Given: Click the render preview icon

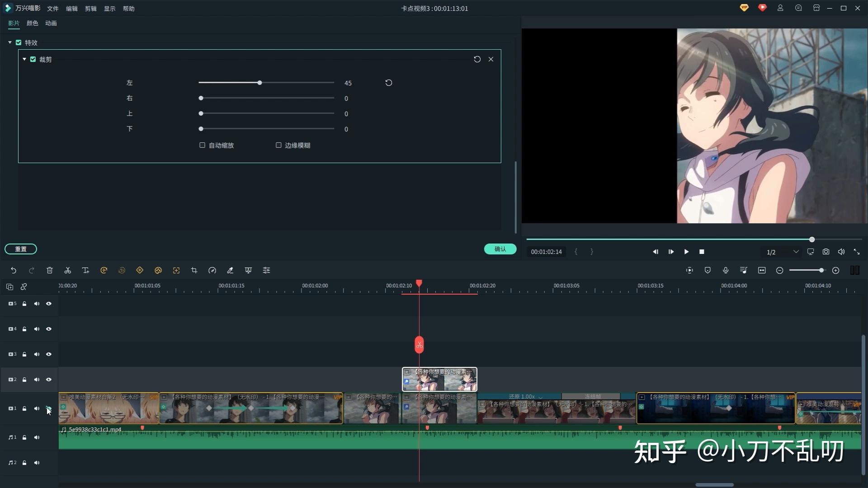Looking at the screenshot, I should pos(689,270).
